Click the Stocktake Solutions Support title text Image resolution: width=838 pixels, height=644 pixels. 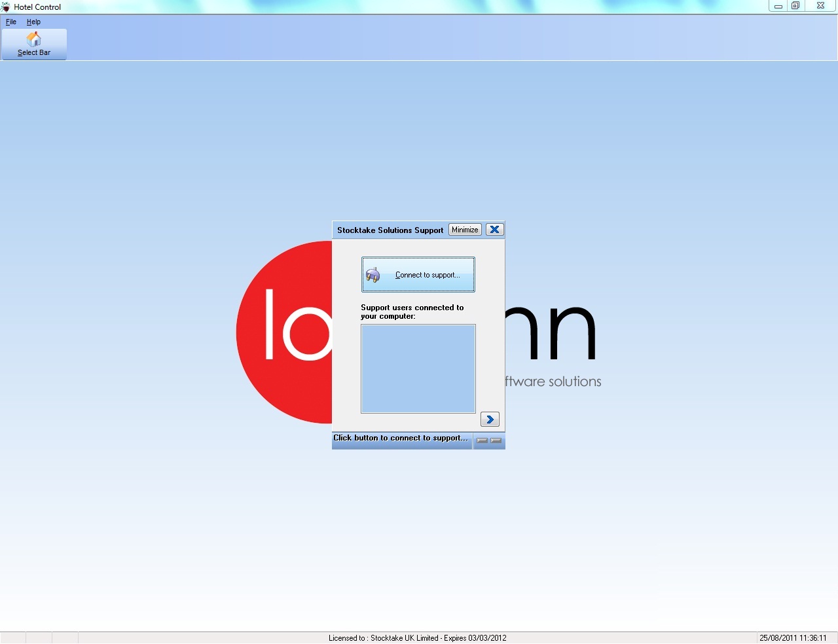pos(390,230)
